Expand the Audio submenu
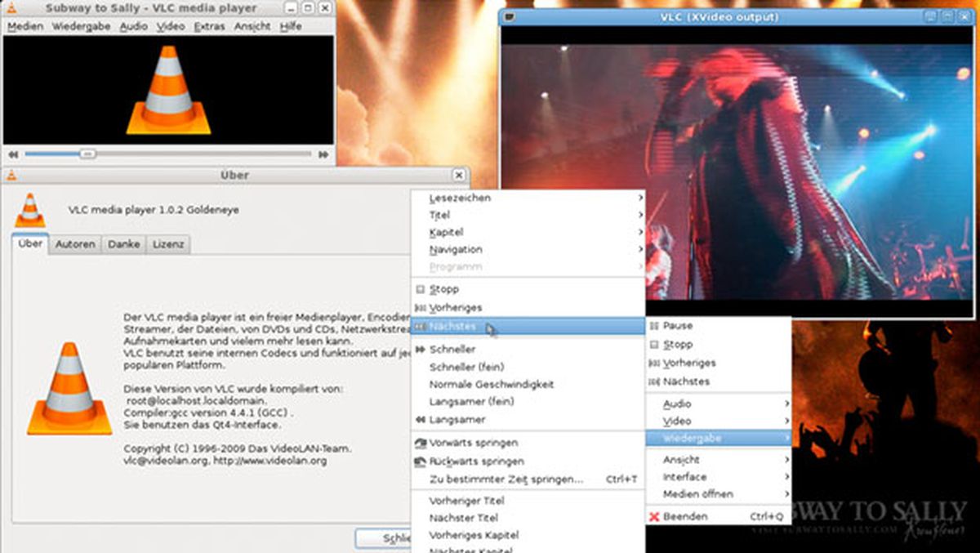980x553 pixels. (x=678, y=403)
